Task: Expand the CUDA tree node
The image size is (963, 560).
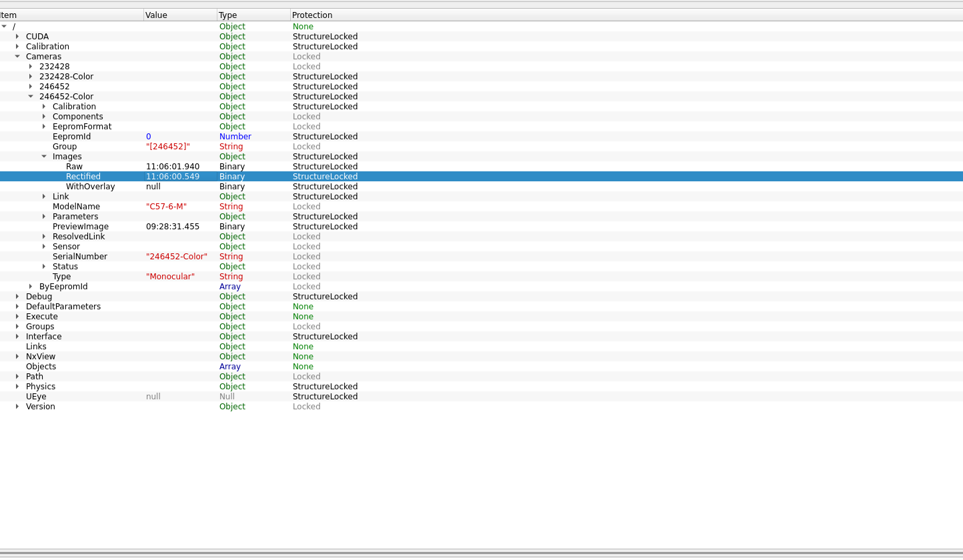Action: (x=17, y=37)
